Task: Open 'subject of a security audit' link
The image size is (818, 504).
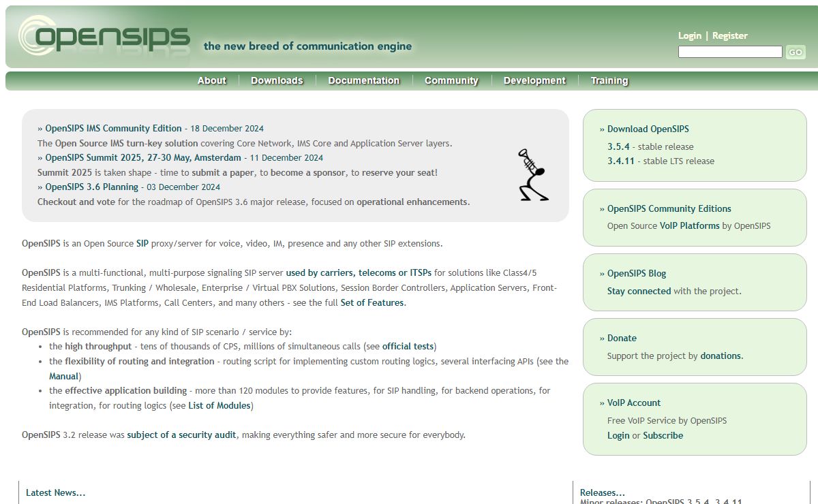Action: (x=181, y=435)
